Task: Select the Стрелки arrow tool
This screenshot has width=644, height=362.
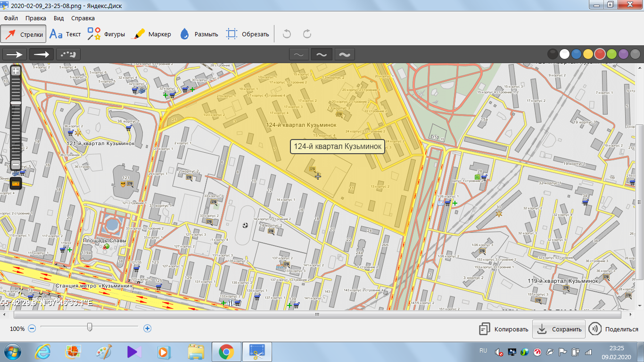Action: tap(24, 34)
